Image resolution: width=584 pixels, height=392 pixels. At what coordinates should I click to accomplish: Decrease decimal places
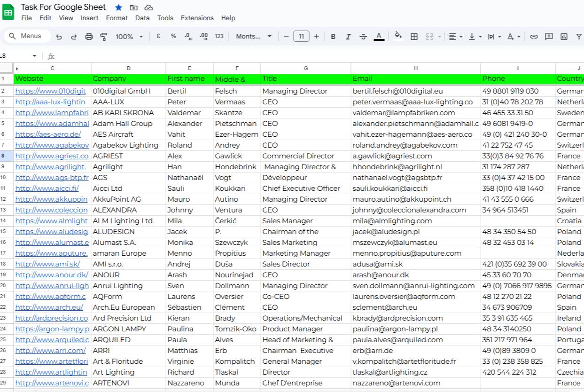(188, 36)
